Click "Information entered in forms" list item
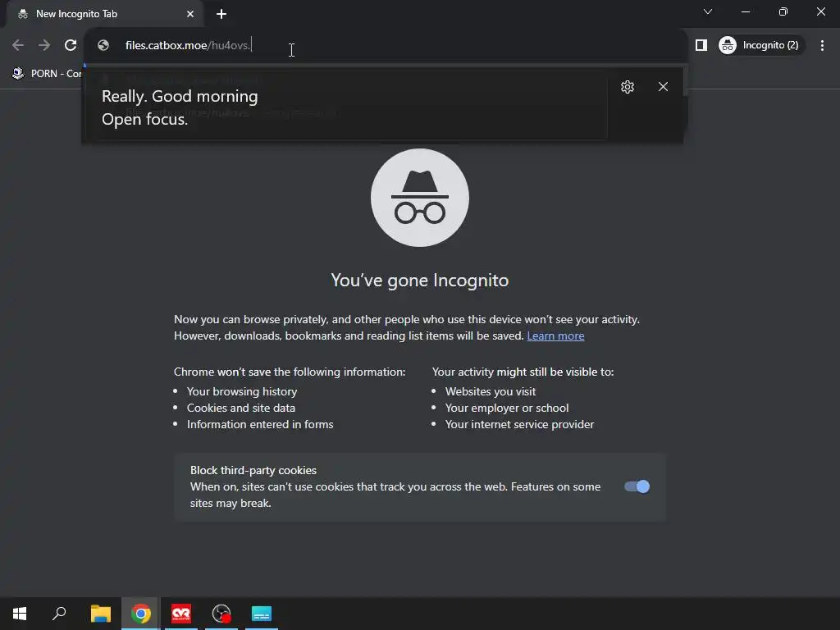 tap(260, 424)
